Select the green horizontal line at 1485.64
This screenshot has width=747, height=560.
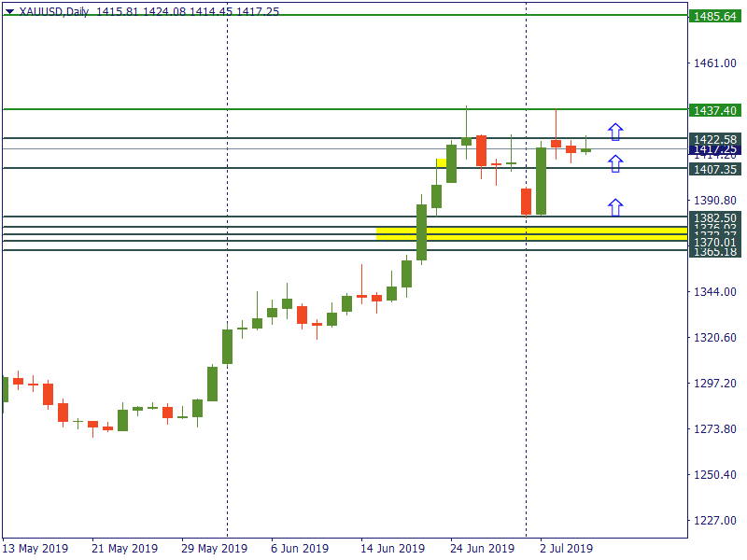pos(345,15)
